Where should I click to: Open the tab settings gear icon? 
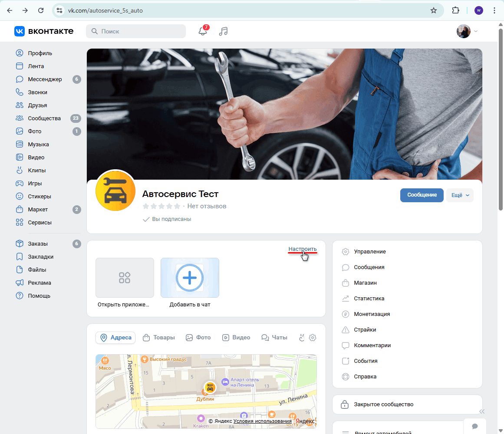[313, 338]
